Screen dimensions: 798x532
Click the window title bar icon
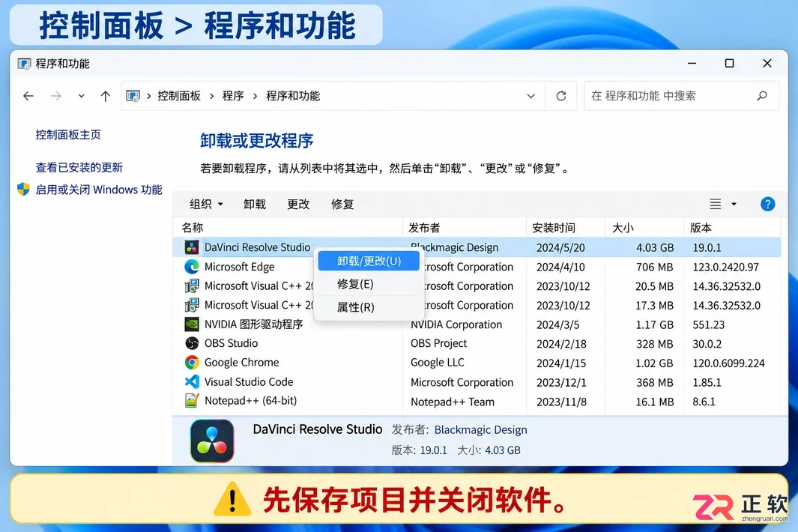(24, 64)
